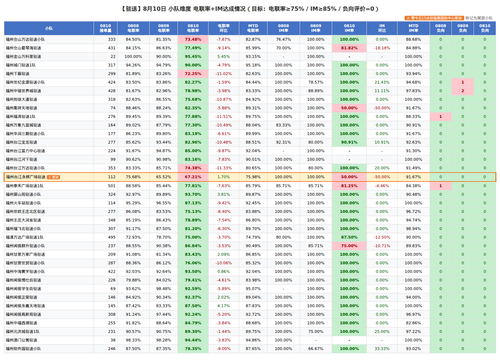Click the 4.17% change value
This screenshot has height=364, width=500.
[x=224, y=306]
